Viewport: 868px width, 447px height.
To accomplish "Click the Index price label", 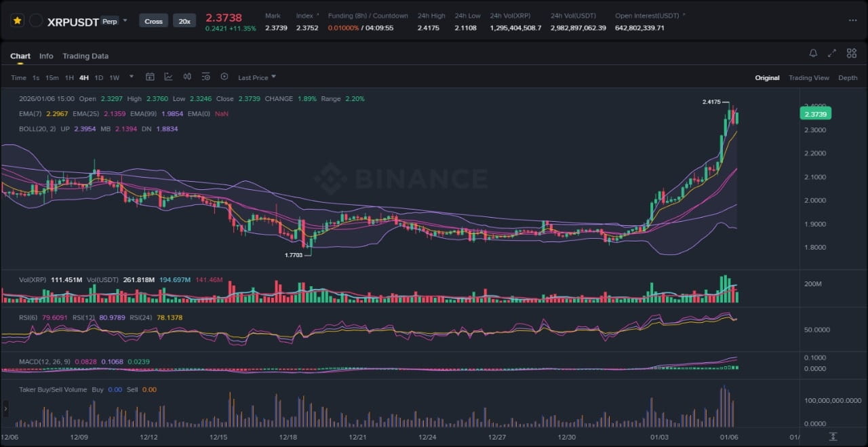I will (304, 16).
